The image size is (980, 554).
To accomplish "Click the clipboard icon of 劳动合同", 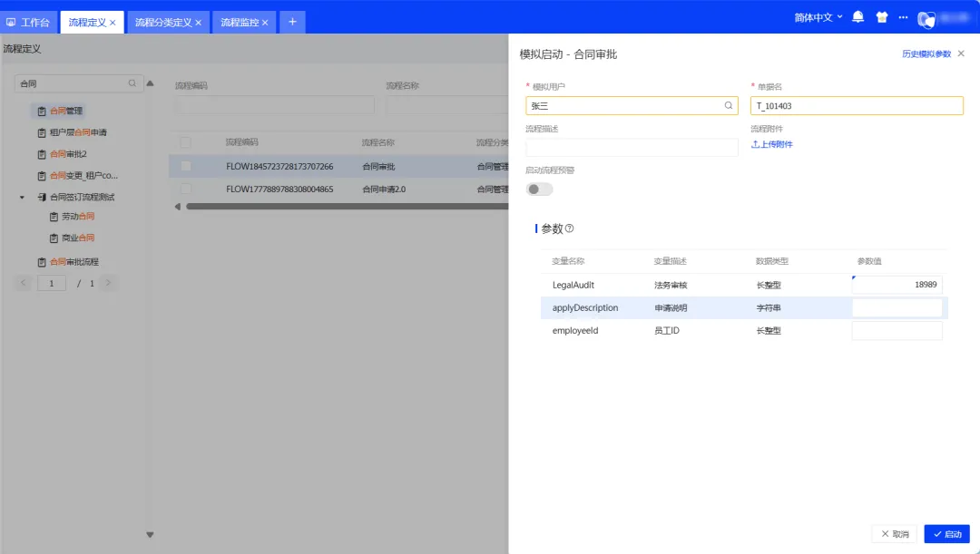I will click(x=54, y=217).
